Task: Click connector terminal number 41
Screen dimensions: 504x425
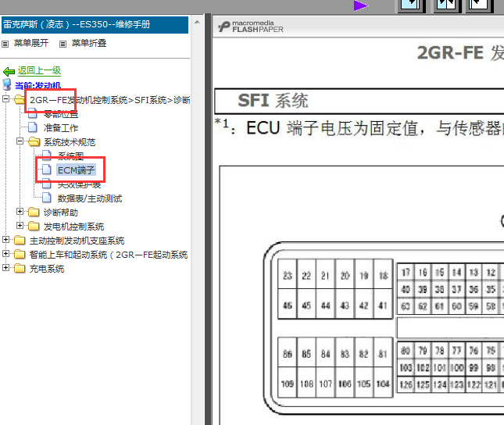Action: coord(383,305)
